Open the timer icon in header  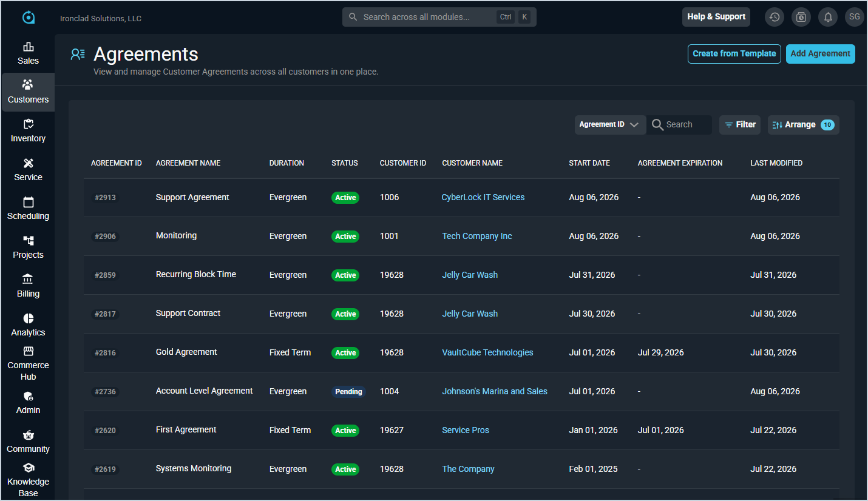801,17
